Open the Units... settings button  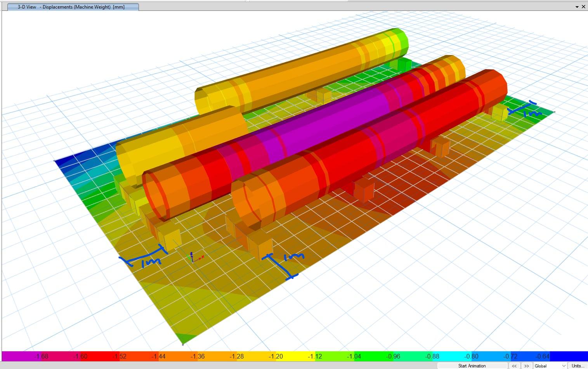tap(578, 366)
